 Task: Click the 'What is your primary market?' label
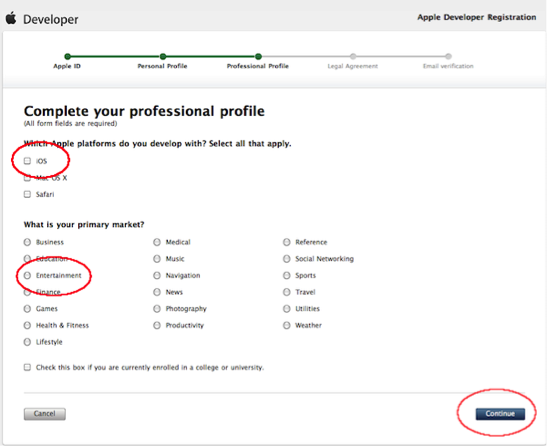point(84,224)
